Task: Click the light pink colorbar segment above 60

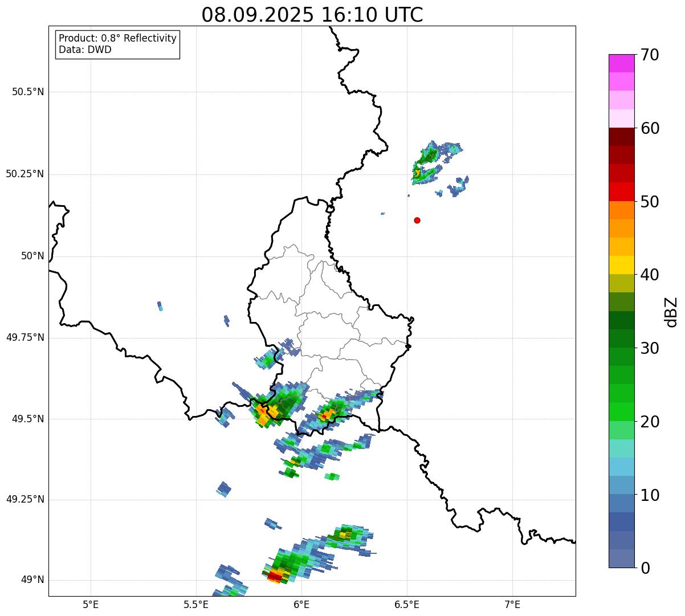Action: tap(622, 119)
